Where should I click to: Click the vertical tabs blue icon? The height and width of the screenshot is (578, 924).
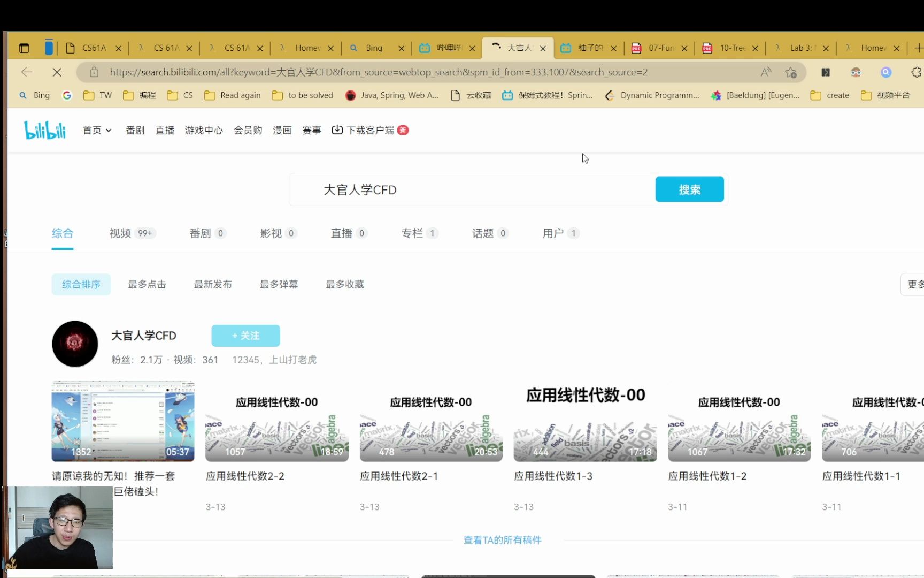click(x=49, y=47)
